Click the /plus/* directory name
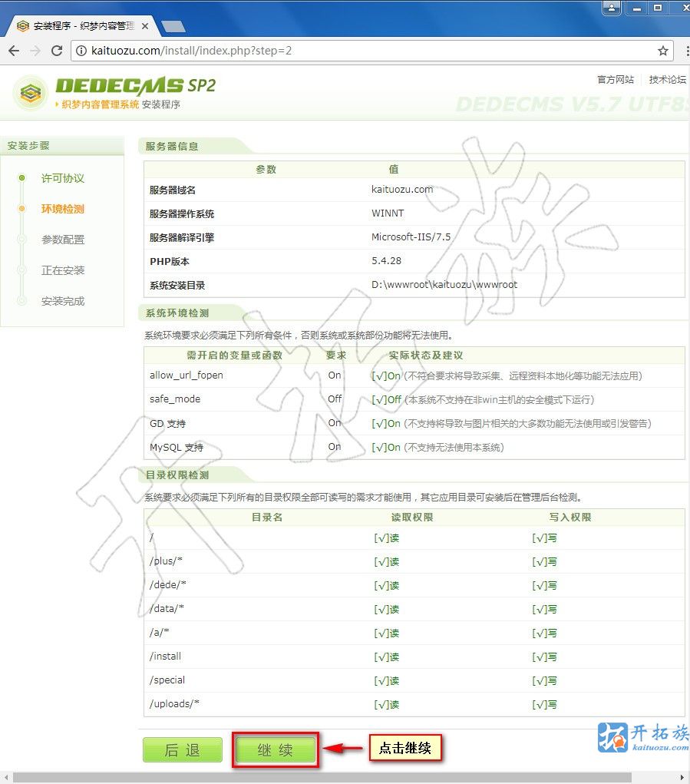Screen dimensions: 690x784 pos(166,561)
